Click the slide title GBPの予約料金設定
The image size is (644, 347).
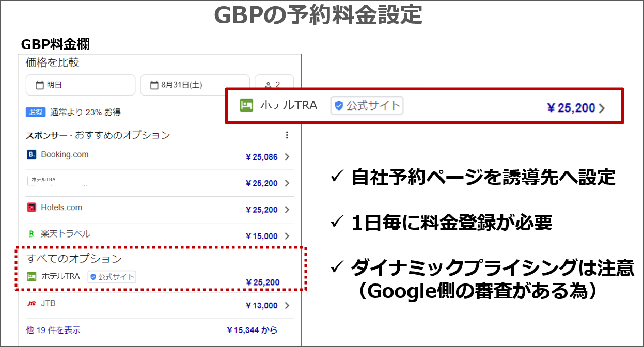coord(318,15)
